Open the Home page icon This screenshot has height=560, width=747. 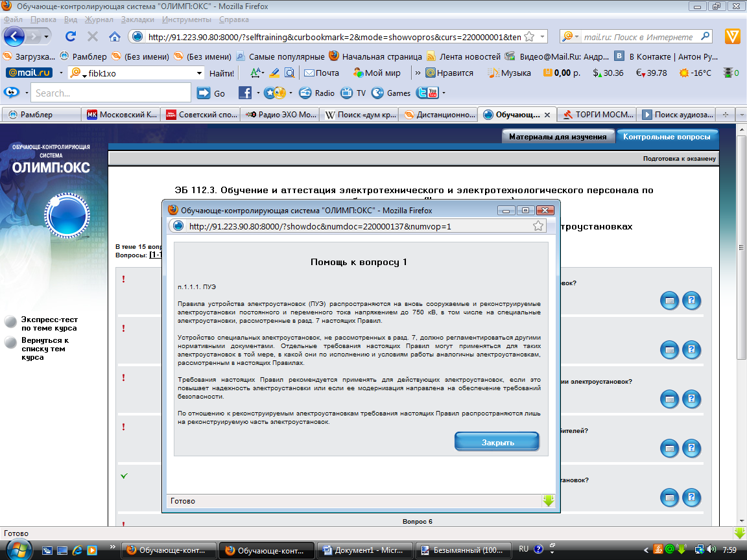(x=115, y=37)
